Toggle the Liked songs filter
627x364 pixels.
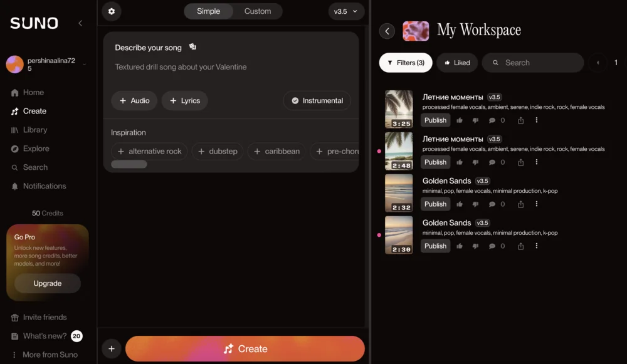point(456,63)
